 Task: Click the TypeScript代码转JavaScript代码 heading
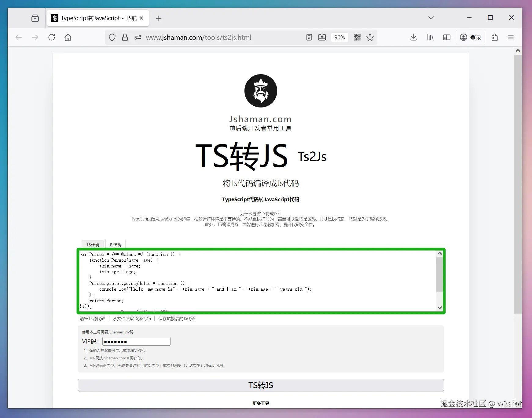click(x=261, y=199)
